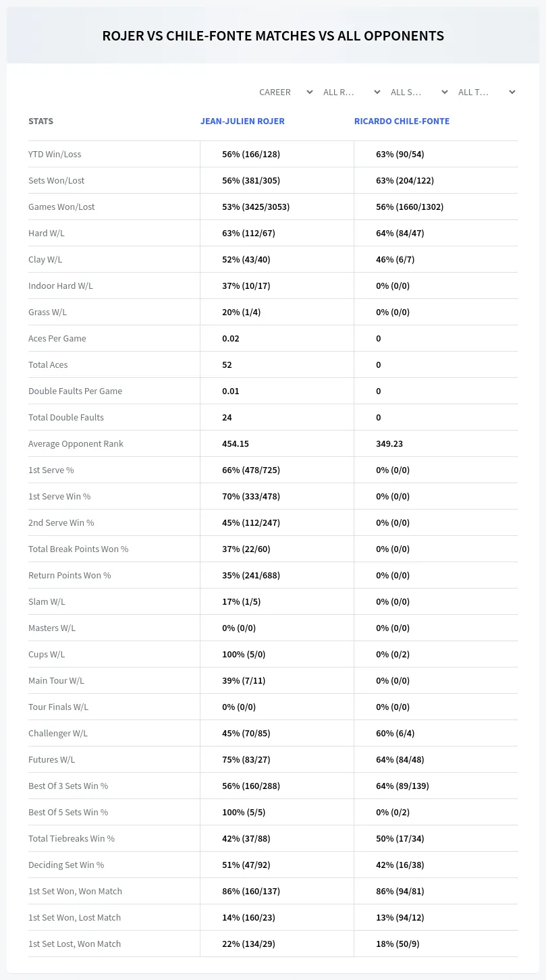Click the page title Rojer vs Chile-Fonte heading
This screenshot has height=980, width=546.
(x=273, y=36)
